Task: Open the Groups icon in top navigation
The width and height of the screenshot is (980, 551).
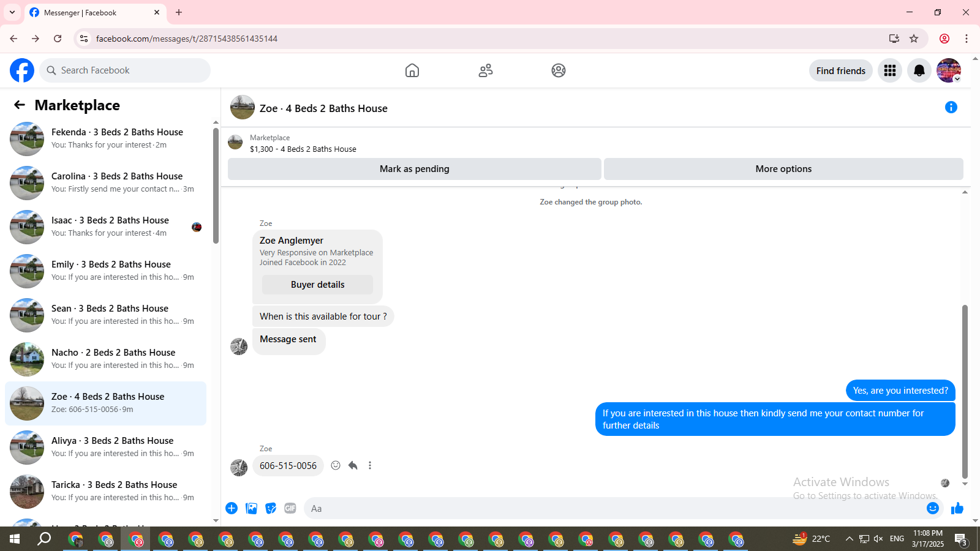Action: (559, 70)
